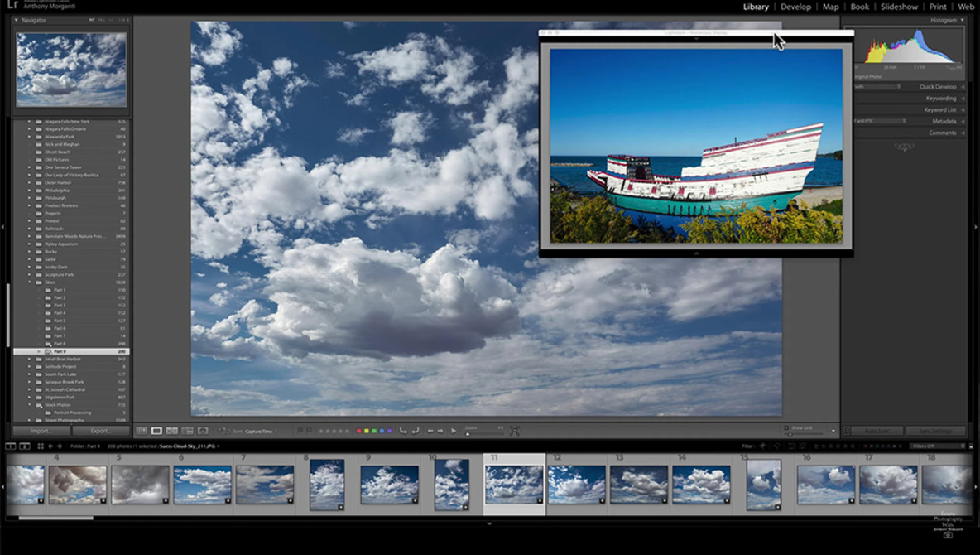Viewport: 980px width, 555px height.
Task: Click the Export button
Action: (100, 431)
